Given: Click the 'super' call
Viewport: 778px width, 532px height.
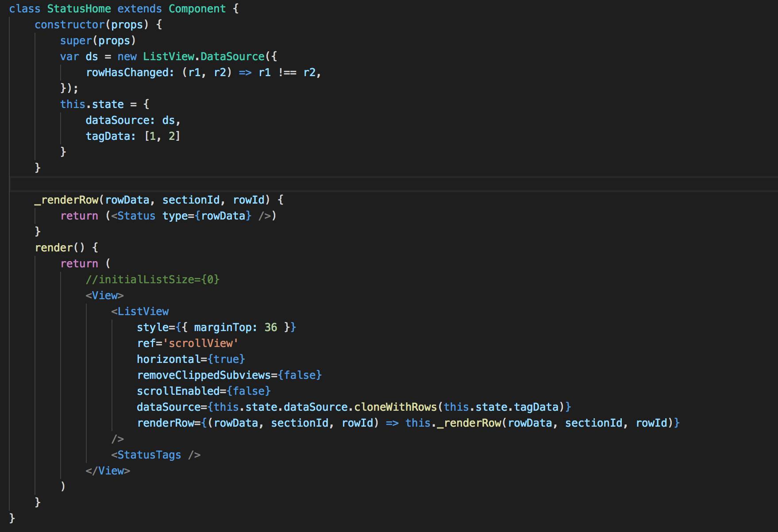Looking at the screenshot, I should coord(76,41).
